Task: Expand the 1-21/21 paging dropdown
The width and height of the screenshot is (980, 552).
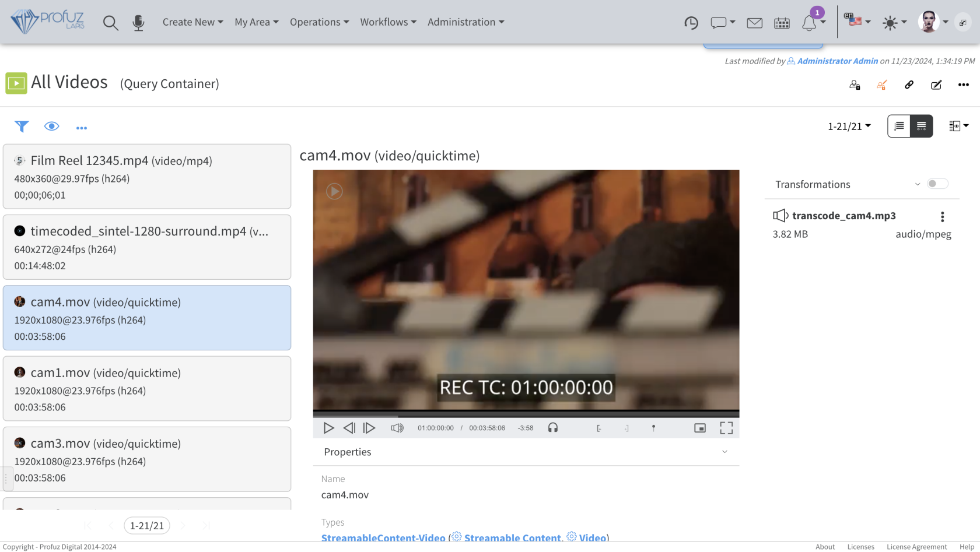Action: (x=849, y=126)
